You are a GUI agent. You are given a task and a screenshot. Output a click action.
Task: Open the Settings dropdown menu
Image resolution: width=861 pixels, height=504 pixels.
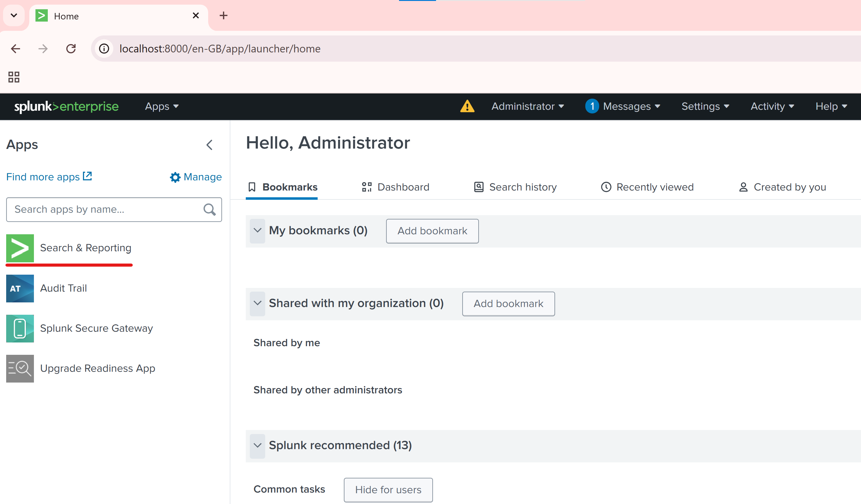(705, 107)
